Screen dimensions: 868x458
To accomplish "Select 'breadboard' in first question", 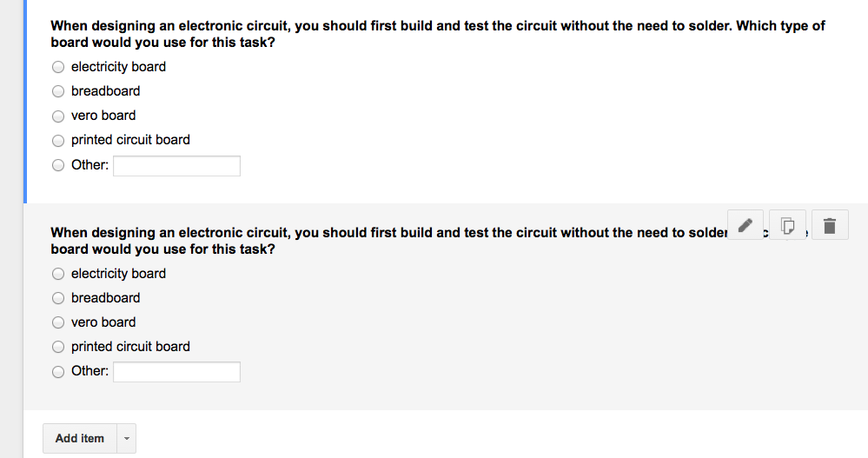I will [58, 91].
